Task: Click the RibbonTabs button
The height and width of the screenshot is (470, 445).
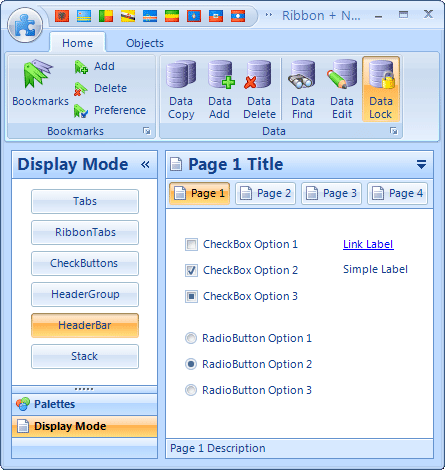Action: click(x=85, y=232)
